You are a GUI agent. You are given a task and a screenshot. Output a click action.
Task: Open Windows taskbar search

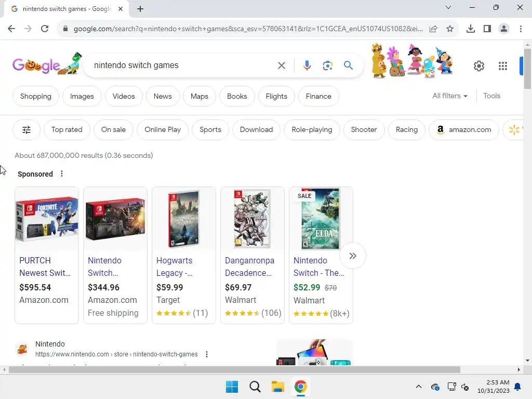coord(255,387)
